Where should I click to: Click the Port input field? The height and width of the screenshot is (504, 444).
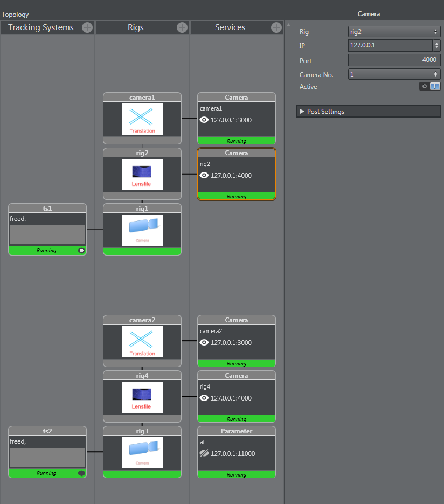394,60
